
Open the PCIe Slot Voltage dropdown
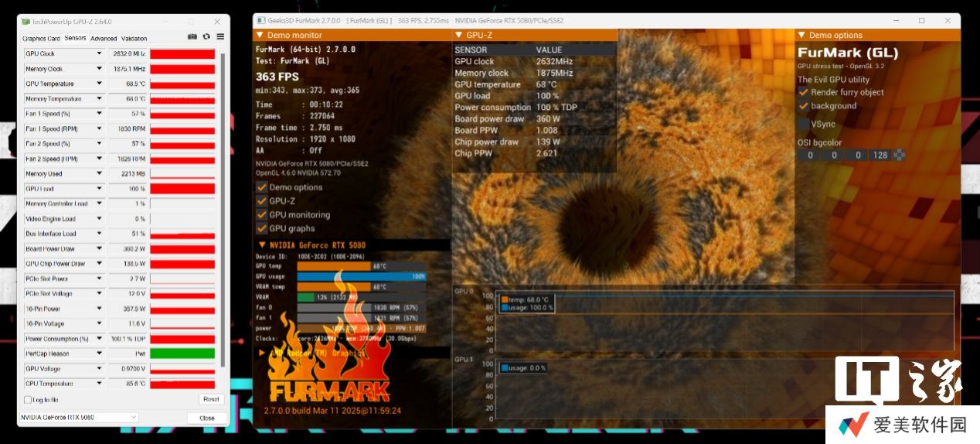coord(99,294)
